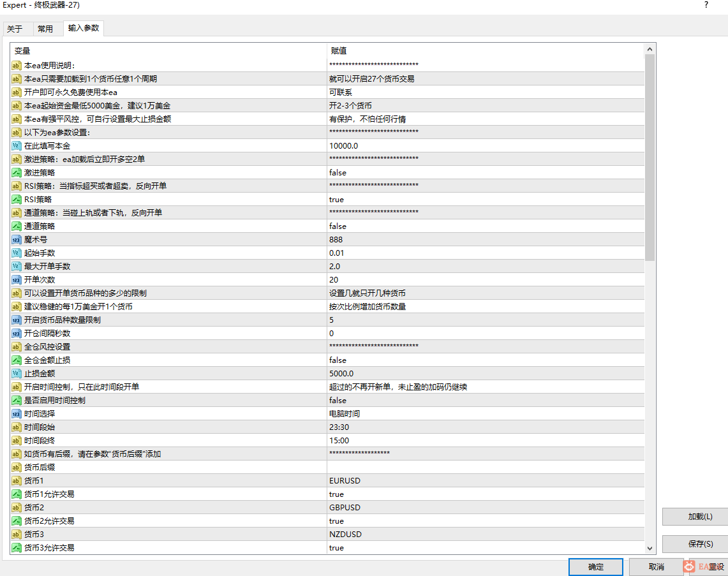Toggle the RSI策略 true value
This screenshot has height=576, width=728.
(x=486, y=200)
